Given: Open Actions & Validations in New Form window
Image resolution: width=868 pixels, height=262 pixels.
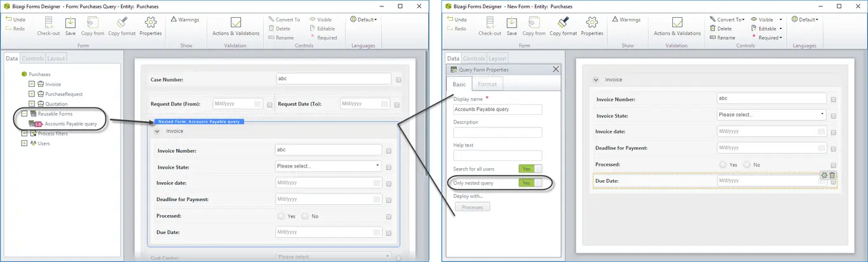Looking at the screenshot, I should (x=677, y=27).
